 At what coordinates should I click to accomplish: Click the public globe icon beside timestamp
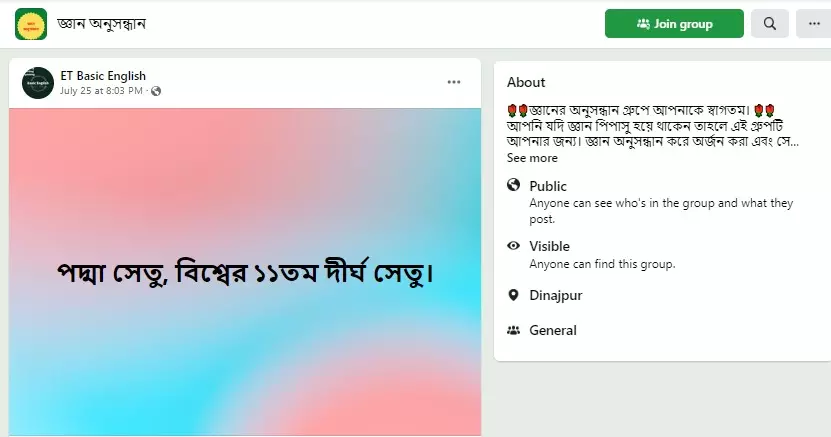point(156,91)
